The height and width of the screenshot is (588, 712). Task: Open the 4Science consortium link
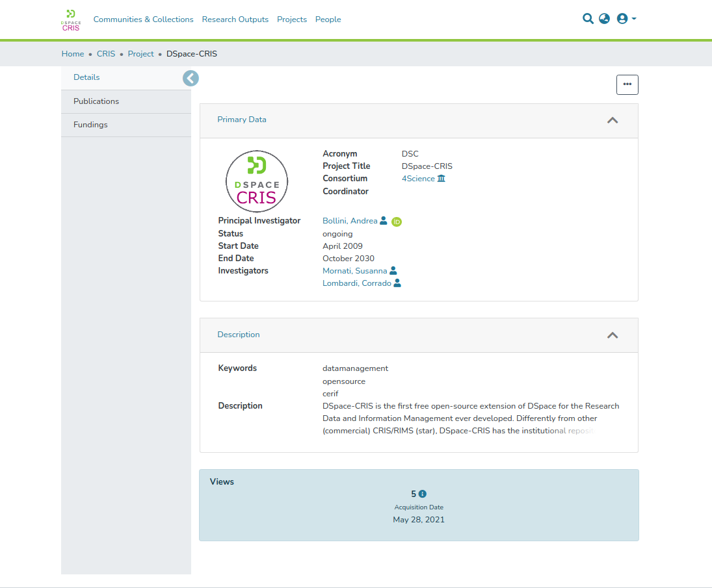tap(418, 179)
